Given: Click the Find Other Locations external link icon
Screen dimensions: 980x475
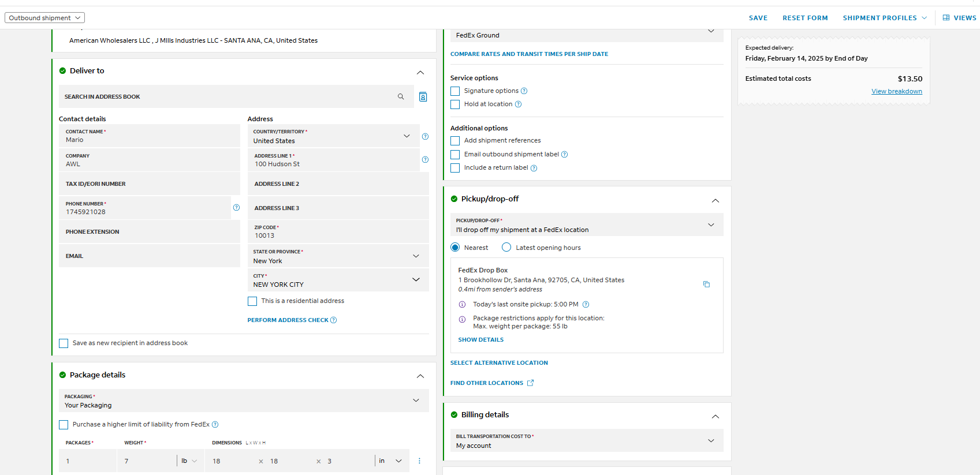Looking at the screenshot, I should coord(530,383).
